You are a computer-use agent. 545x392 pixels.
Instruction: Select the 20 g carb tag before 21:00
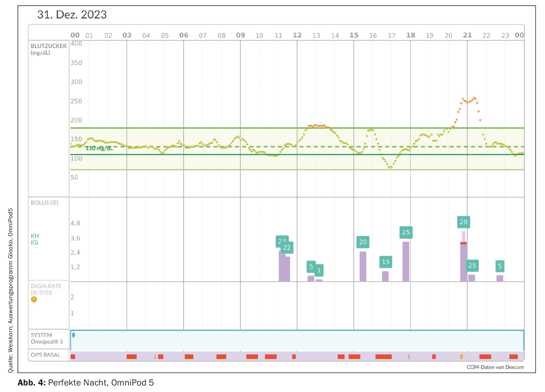coord(463,222)
